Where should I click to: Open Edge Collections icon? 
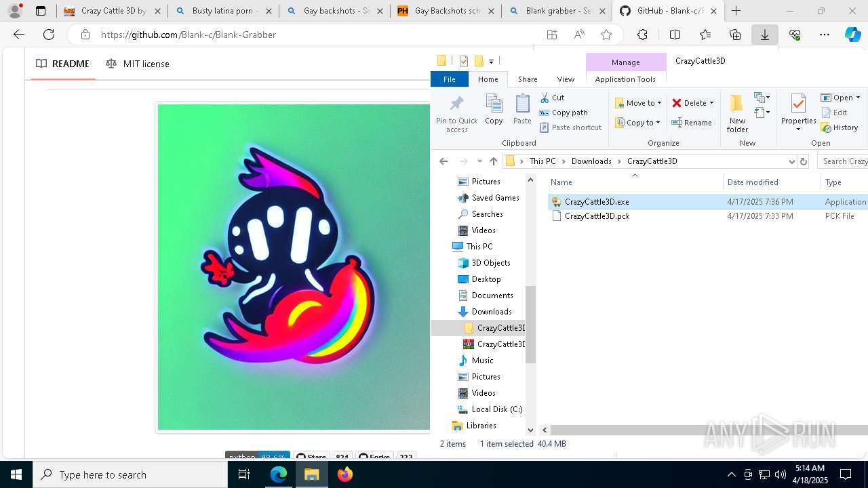pyautogui.click(x=735, y=35)
